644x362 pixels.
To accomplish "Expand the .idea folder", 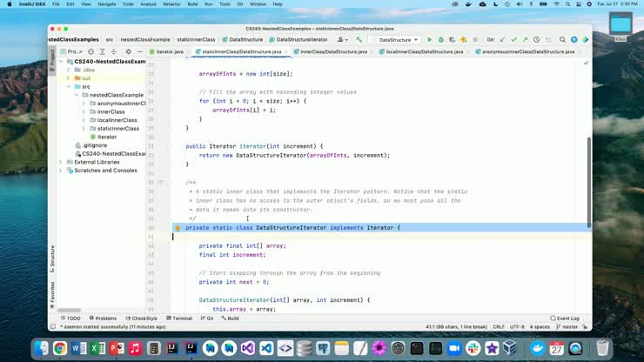I will [69, 70].
